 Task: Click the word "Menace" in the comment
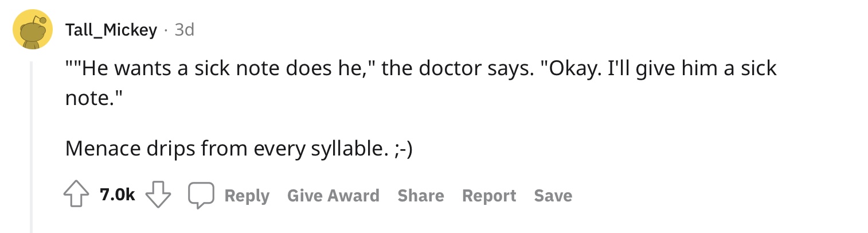(x=101, y=149)
